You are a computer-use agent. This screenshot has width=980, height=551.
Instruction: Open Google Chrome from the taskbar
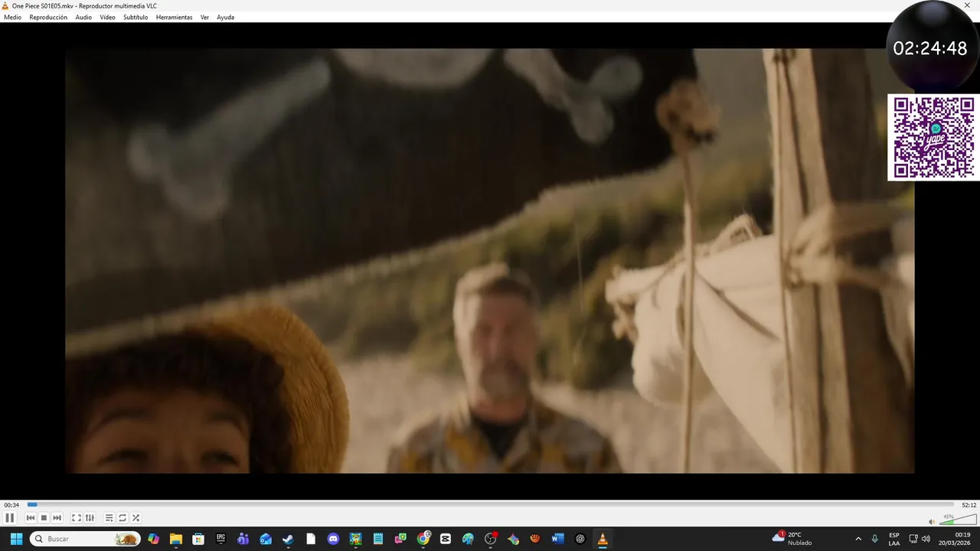(x=423, y=539)
